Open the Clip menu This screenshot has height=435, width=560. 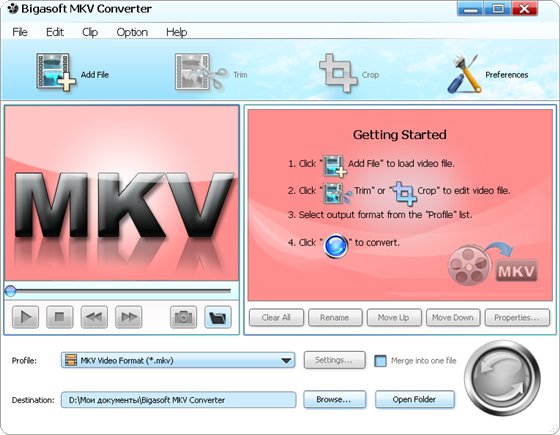coord(90,32)
